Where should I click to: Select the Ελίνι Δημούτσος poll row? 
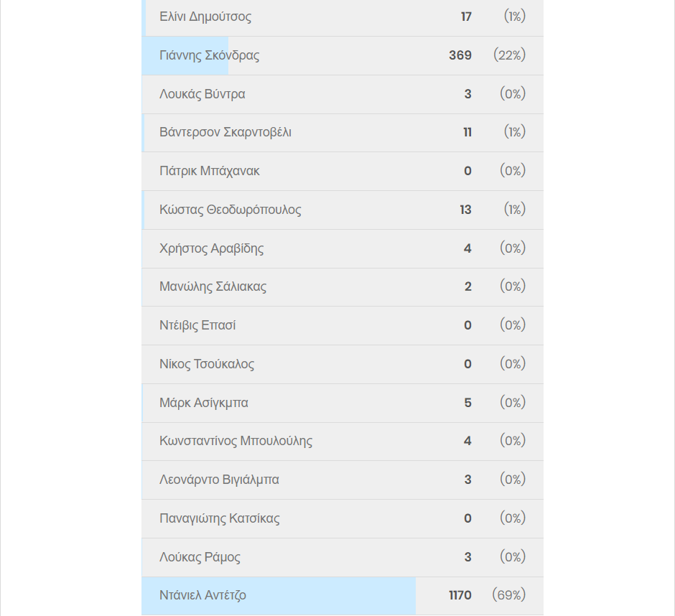point(343,17)
